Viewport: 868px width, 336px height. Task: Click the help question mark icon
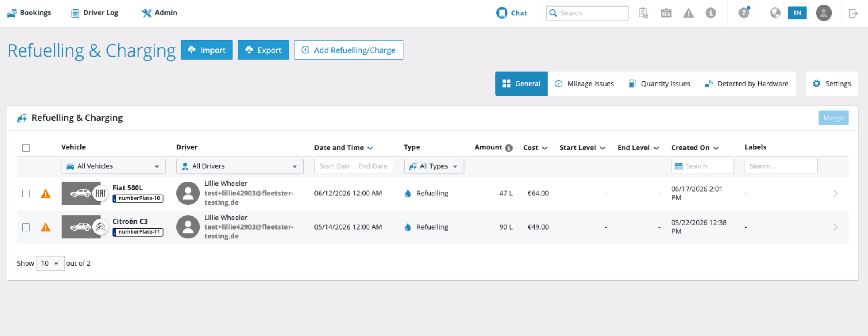pyautogui.click(x=743, y=13)
